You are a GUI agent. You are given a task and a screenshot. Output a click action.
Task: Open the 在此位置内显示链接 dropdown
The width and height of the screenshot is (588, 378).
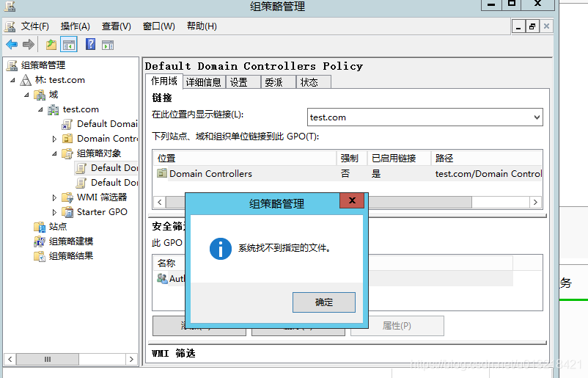[537, 117]
